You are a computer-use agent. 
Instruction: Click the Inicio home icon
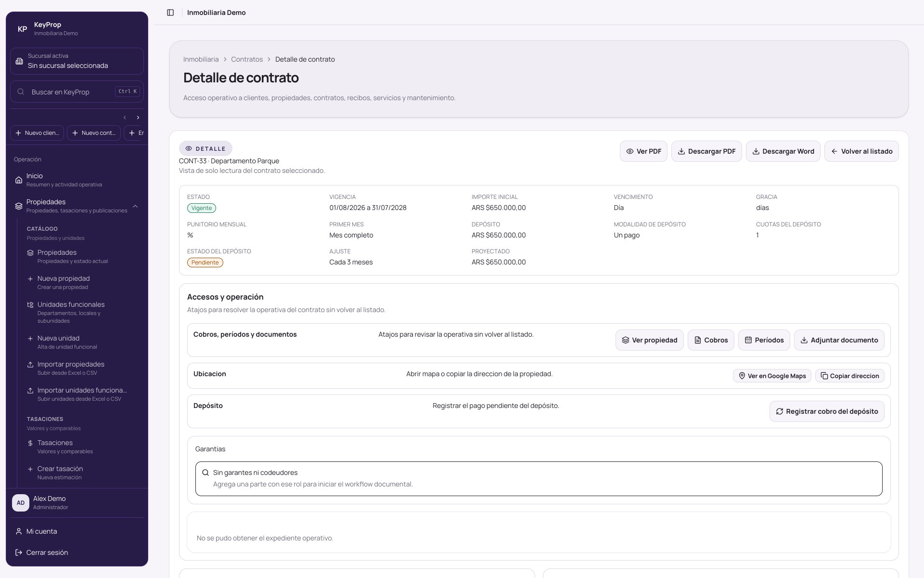tap(18, 180)
